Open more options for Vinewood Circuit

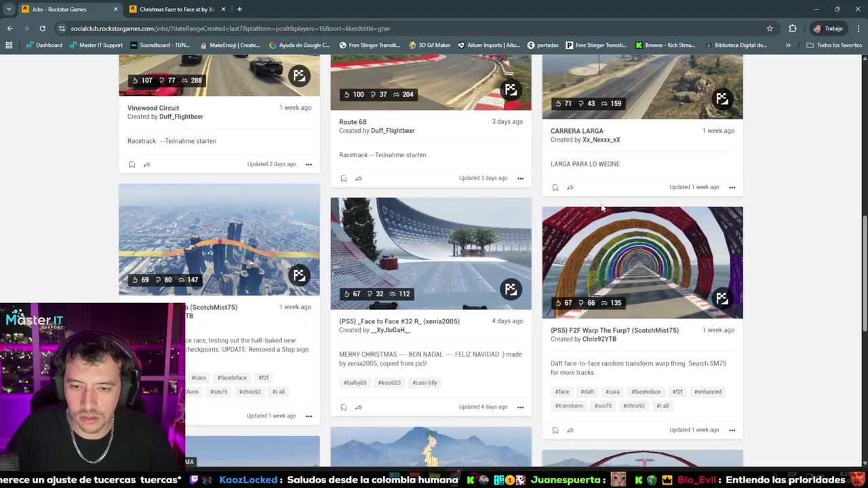(309, 165)
